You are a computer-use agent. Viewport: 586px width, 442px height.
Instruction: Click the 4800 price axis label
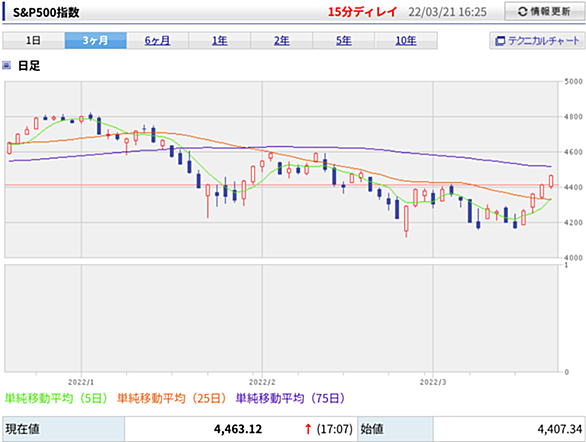pos(573,117)
